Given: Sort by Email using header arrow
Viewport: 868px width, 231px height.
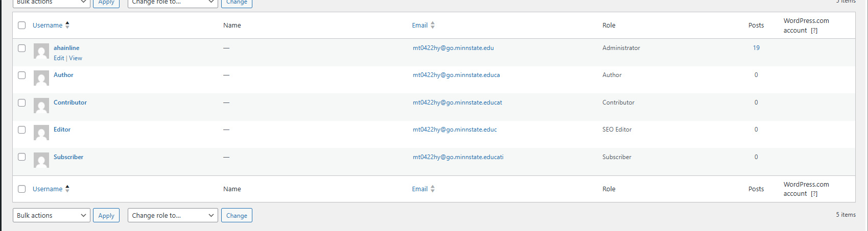Looking at the screenshot, I should pyautogui.click(x=433, y=25).
